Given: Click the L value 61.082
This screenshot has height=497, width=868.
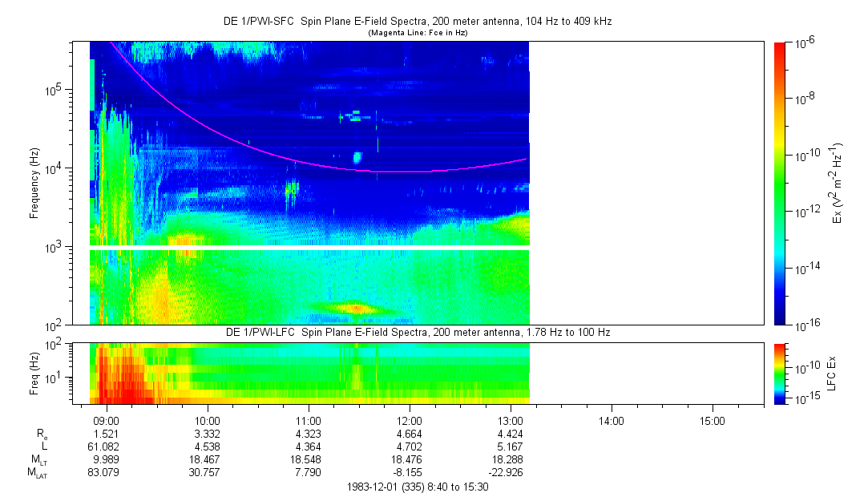Looking at the screenshot, I should click(103, 446).
